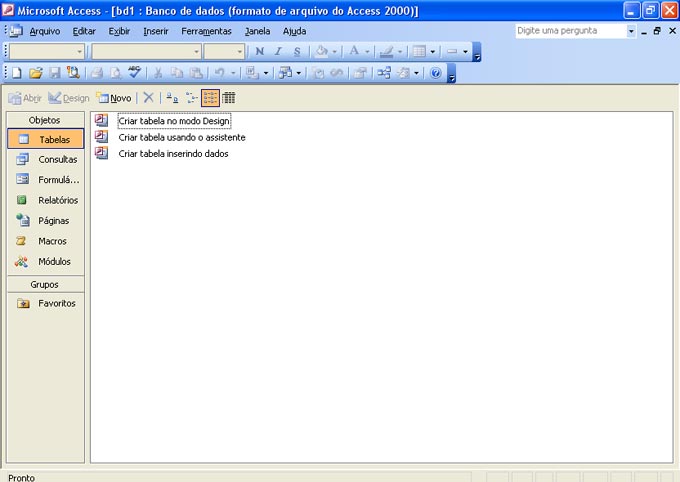This screenshot has height=482, width=680.
Task: Switch to Small Icons view
Action: click(191, 98)
